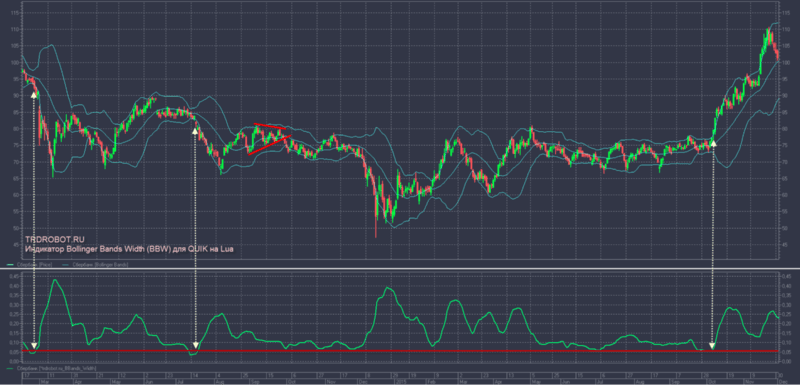Click the Feb month label on the time axis
Viewport: 800px width, 385px height.
coord(432,381)
